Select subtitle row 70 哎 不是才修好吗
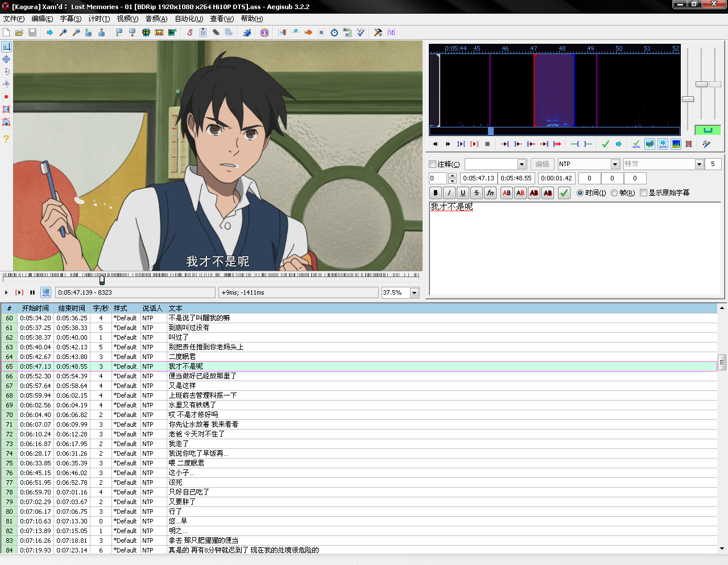Screen dimensions: 728x565 359,415
